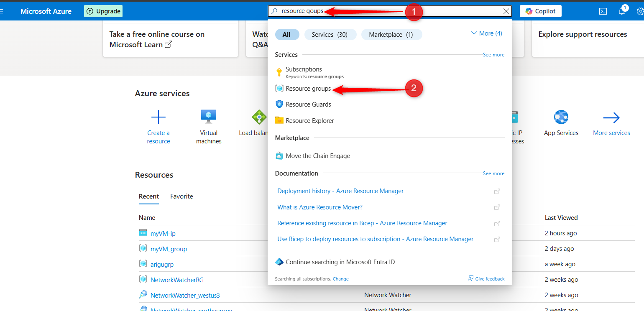Click the Name column header
The height and width of the screenshot is (311, 644).
pos(147,218)
